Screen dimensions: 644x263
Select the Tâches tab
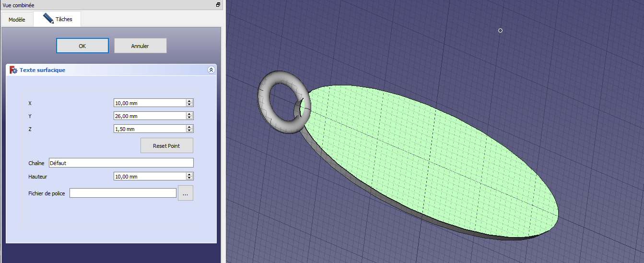tap(58, 19)
